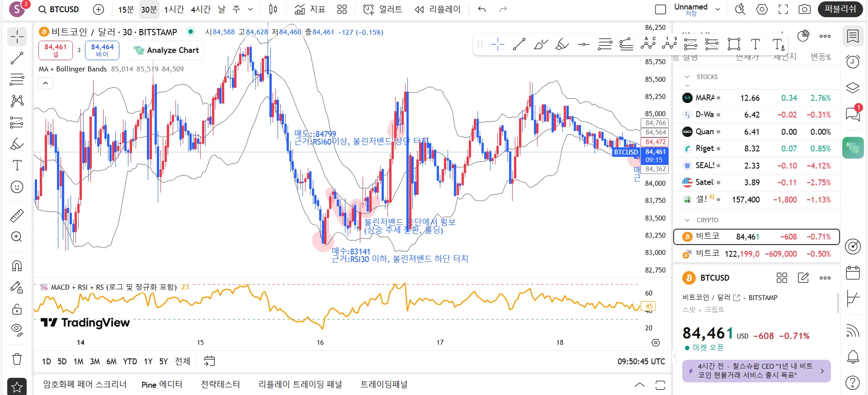Expand the bottom panel chevron
Viewport: 868px width, 395px height.
[x=640, y=385]
